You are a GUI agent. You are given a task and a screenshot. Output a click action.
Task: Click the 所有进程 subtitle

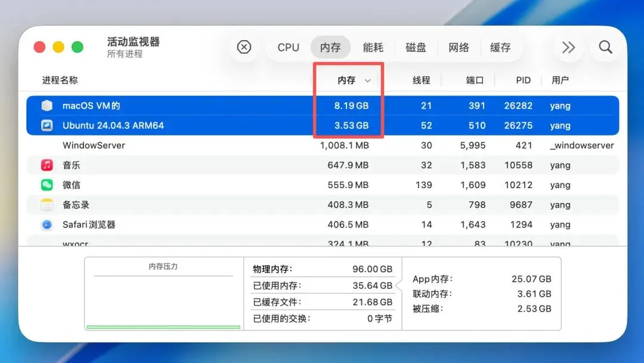[125, 54]
